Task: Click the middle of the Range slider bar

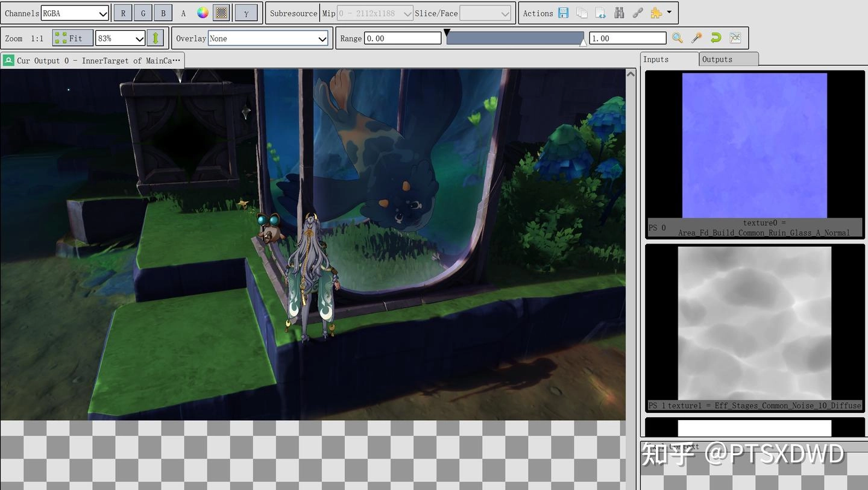Action: pyautogui.click(x=515, y=38)
